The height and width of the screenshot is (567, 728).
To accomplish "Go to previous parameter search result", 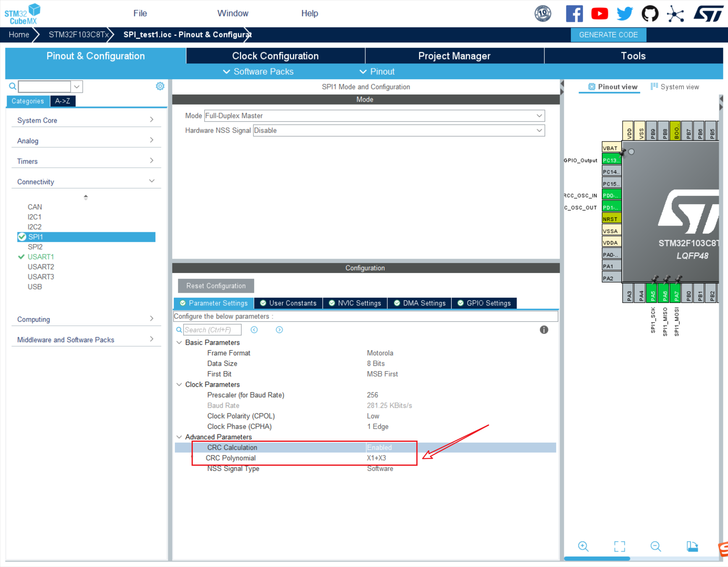I will tap(254, 330).
